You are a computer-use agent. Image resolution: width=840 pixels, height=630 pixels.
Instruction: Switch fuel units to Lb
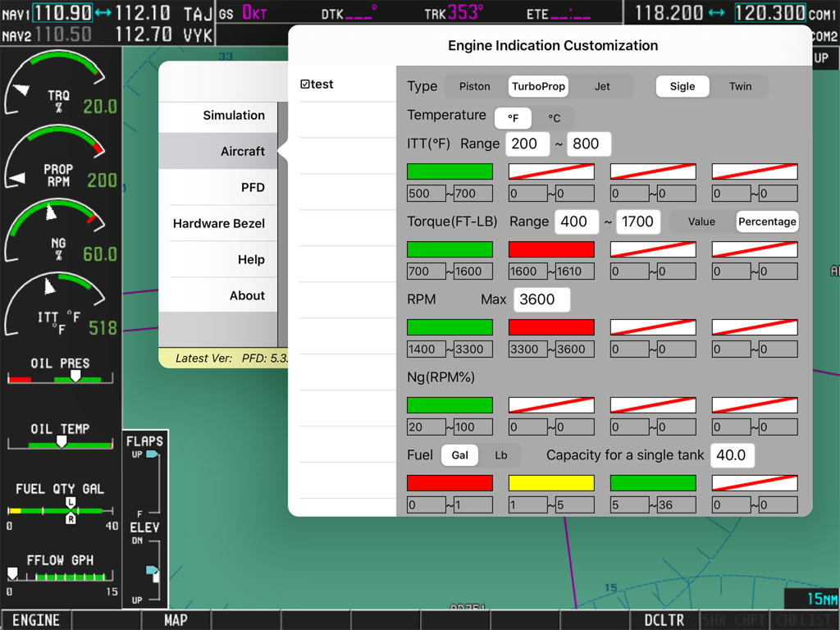click(x=500, y=454)
